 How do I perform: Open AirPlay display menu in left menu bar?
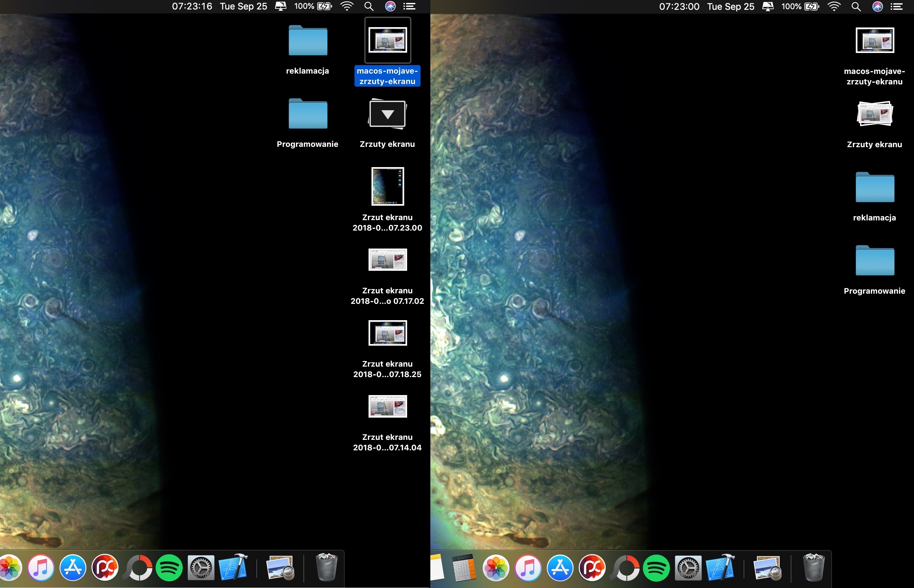281,7
